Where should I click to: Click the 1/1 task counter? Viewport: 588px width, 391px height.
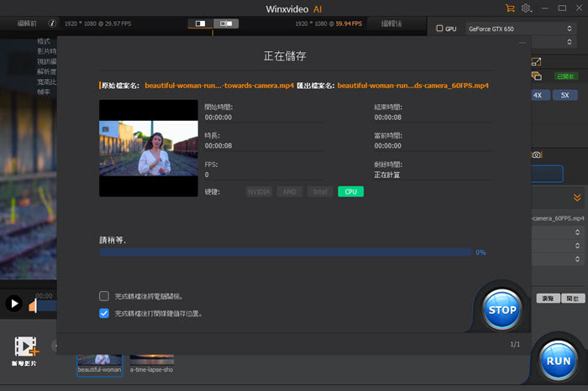(515, 344)
